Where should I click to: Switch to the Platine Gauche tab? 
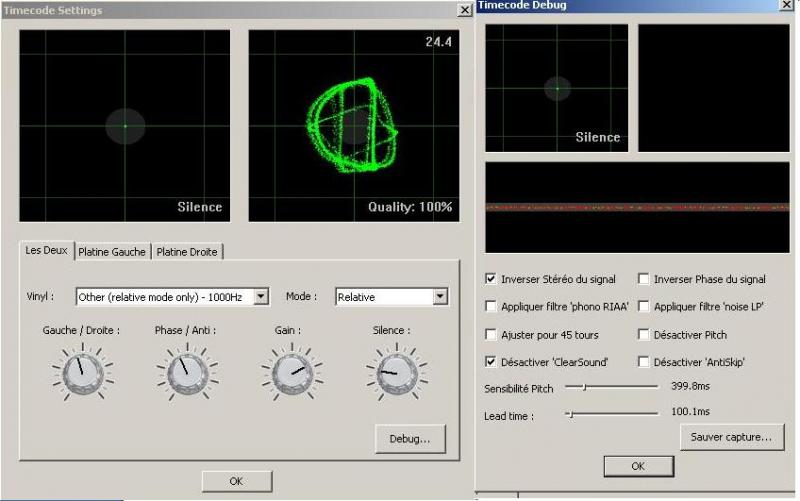tap(112, 251)
